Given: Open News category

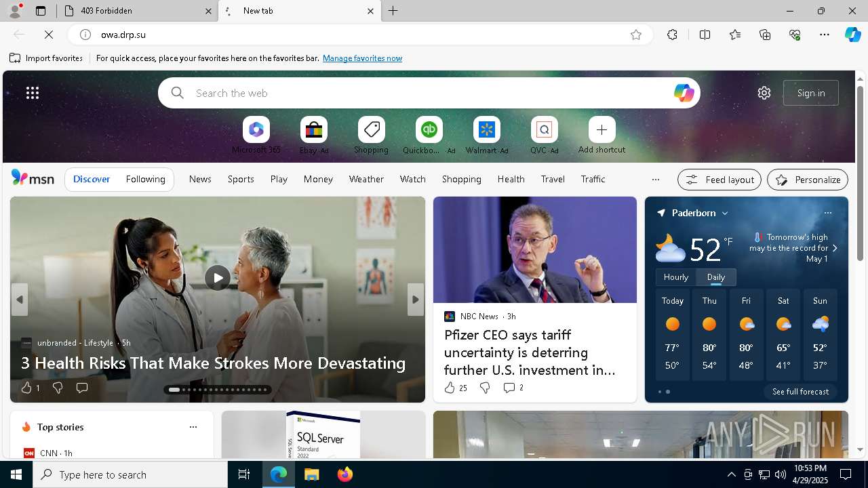Looking at the screenshot, I should (200, 179).
